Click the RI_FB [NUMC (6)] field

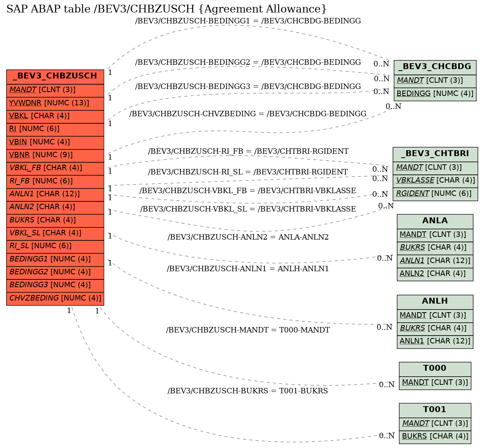pyautogui.click(x=55, y=181)
